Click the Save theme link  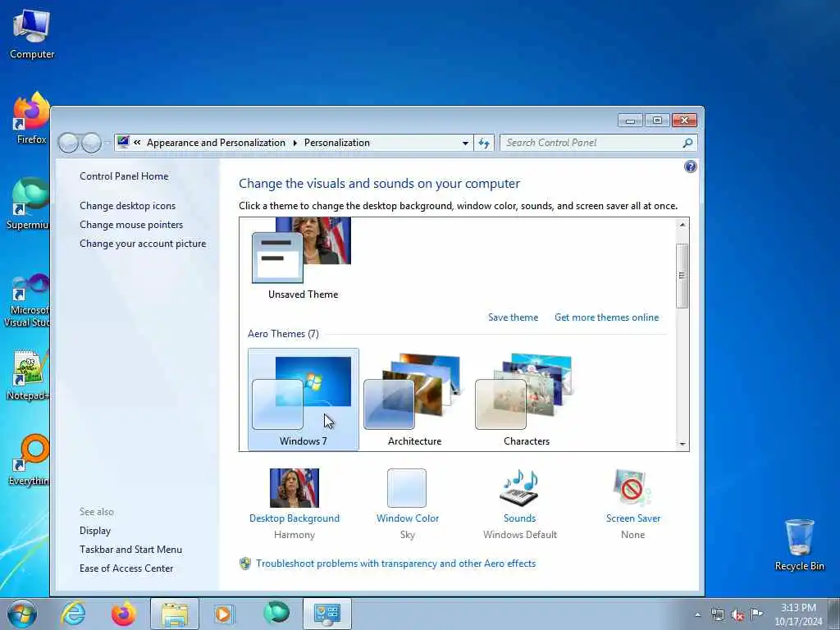[x=514, y=317]
